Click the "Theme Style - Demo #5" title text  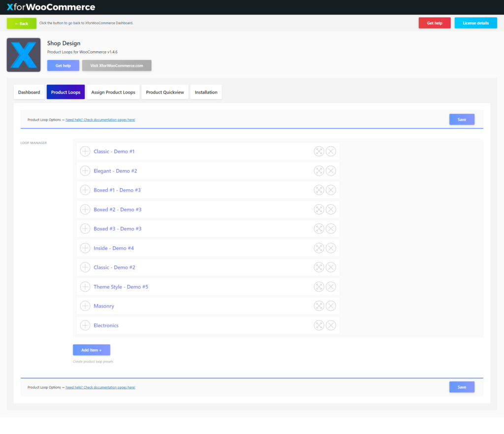coord(121,287)
